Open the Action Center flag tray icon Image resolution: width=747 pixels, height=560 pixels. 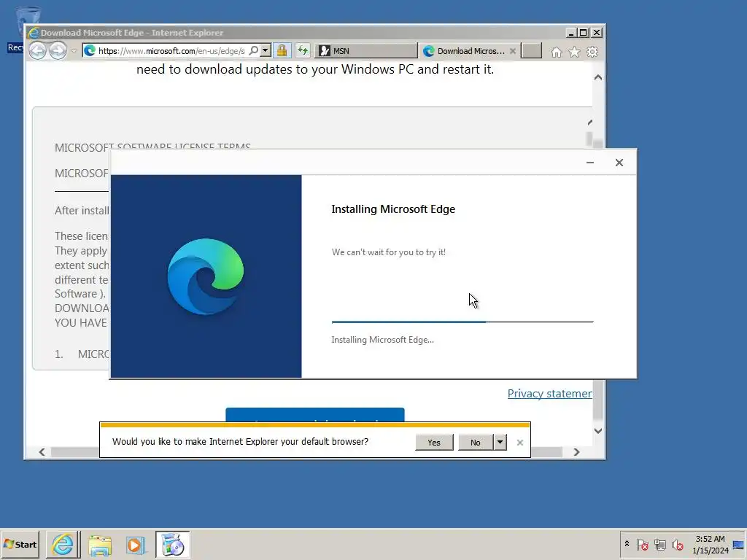point(642,544)
